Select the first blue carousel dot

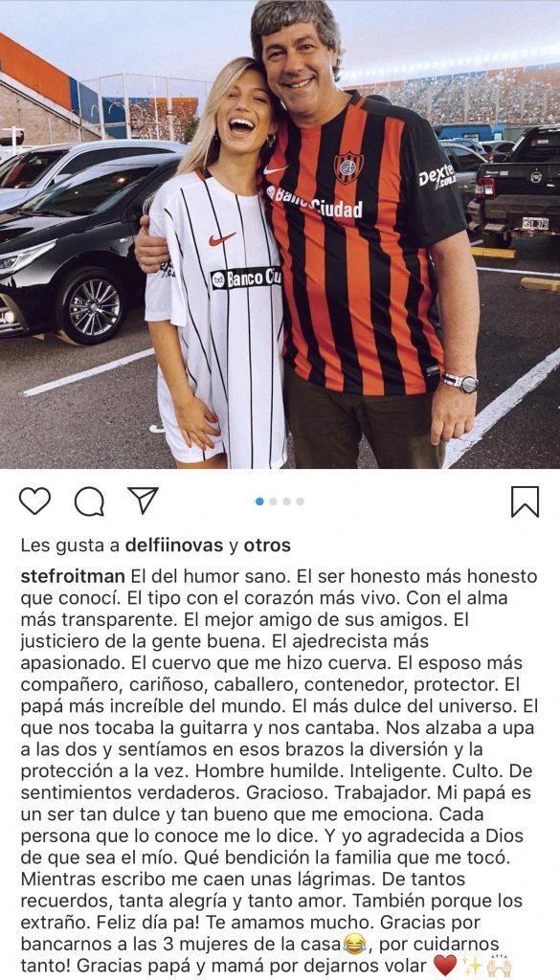(x=259, y=501)
